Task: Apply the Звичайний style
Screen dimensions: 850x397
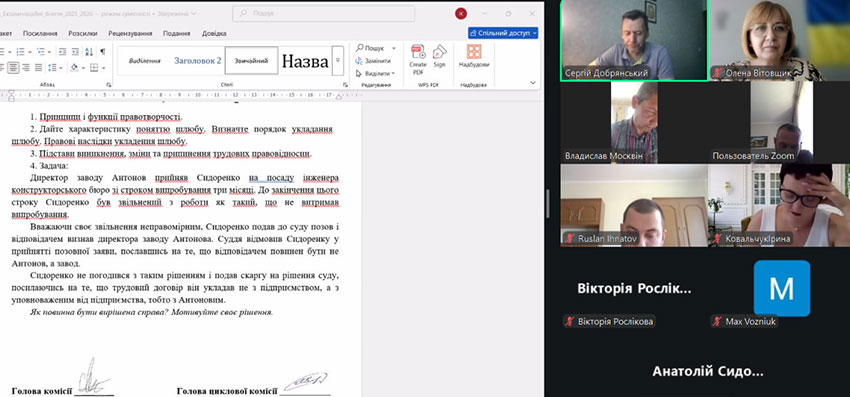Action: coord(252,61)
